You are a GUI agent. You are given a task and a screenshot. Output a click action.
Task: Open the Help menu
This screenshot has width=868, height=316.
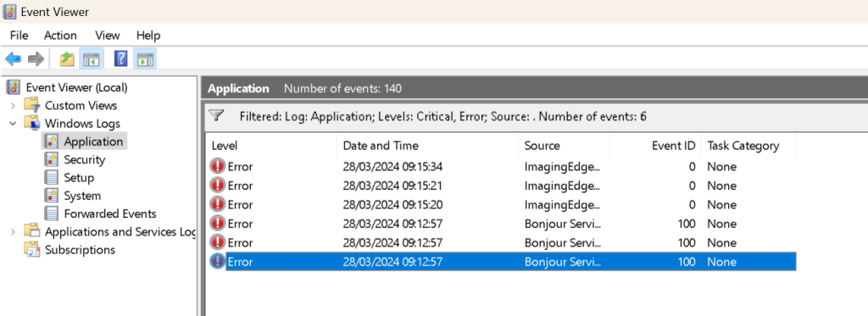[x=148, y=36]
